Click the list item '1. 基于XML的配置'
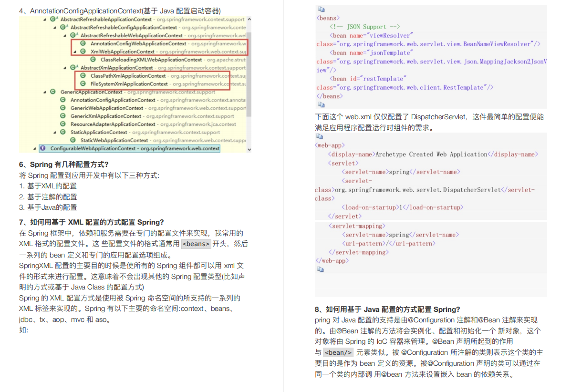 pos(48,186)
